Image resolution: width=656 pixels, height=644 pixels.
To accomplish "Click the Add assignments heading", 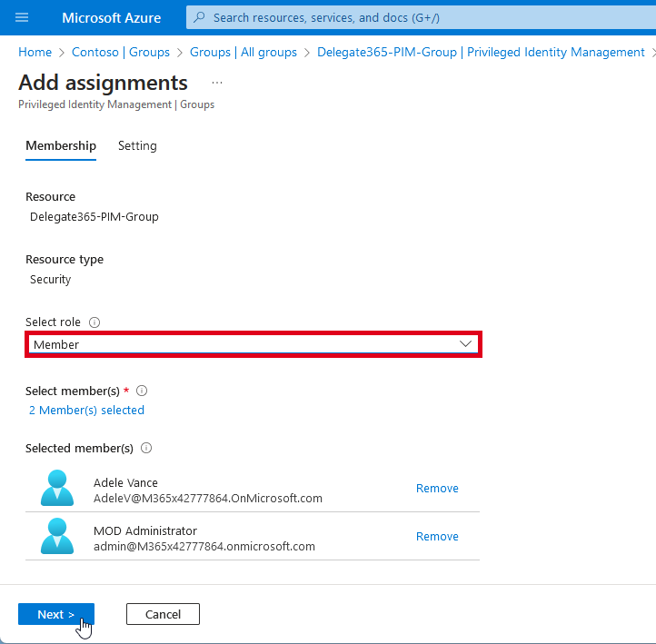I will pos(103,83).
